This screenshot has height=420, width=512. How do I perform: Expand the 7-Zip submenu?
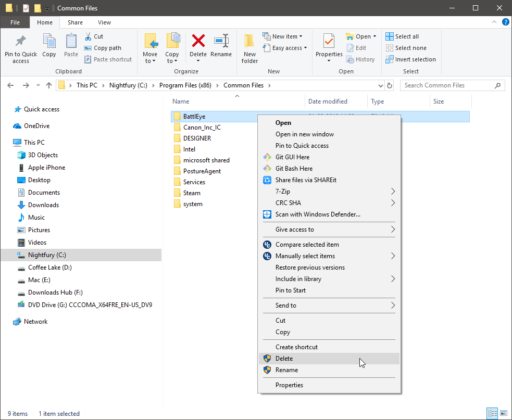point(329,191)
